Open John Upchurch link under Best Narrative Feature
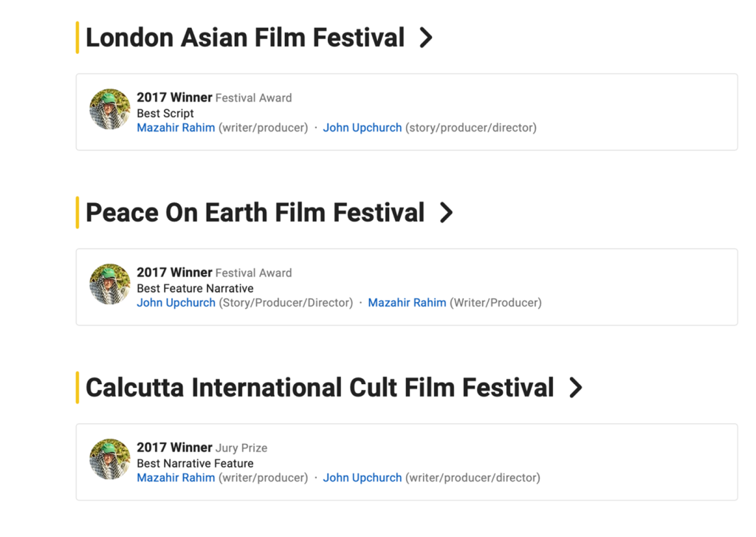756x537 pixels. (362, 478)
